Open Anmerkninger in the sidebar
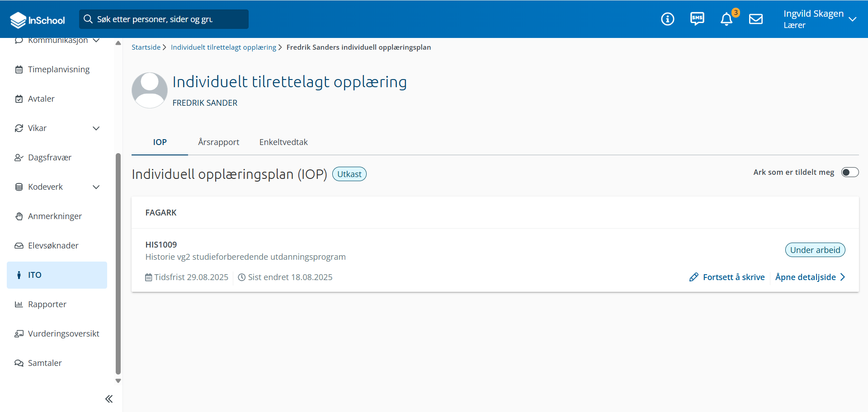The width and height of the screenshot is (868, 412). tap(57, 216)
